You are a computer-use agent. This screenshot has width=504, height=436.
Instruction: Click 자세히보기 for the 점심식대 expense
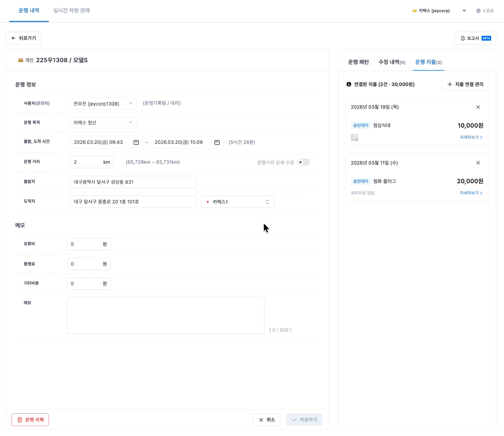point(471,137)
